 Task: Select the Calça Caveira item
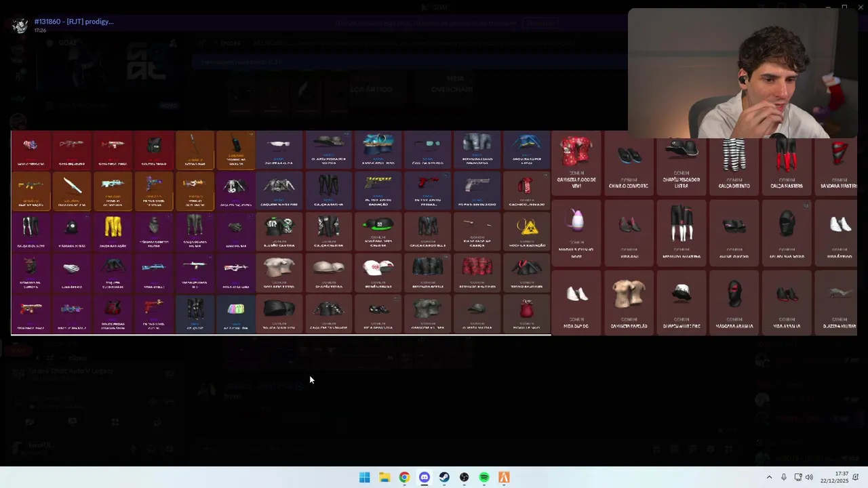pyautogui.click(x=328, y=232)
